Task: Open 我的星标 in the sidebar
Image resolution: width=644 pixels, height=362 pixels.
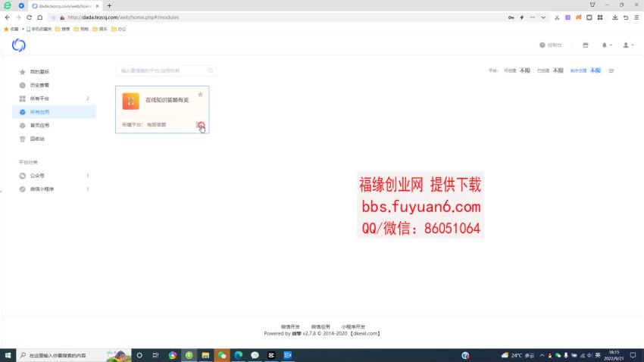Action: (39, 72)
